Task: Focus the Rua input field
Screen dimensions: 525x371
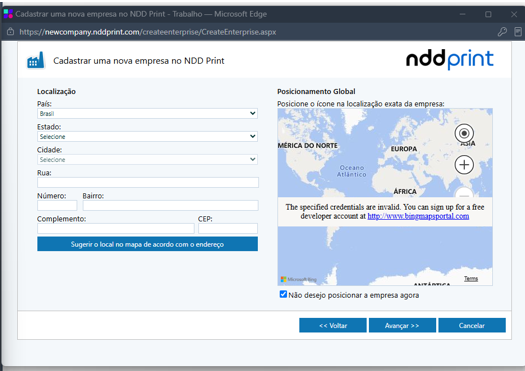Action: click(x=148, y=182)
